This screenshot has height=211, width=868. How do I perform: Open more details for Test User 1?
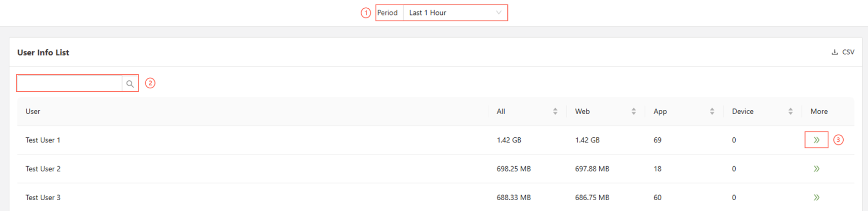[x=816, y=140]
